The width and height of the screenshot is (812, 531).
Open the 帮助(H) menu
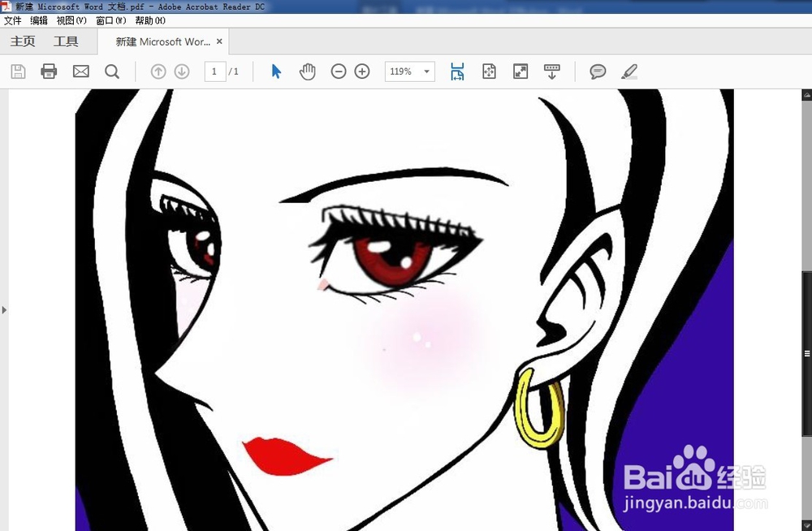[x=150, y=21]
